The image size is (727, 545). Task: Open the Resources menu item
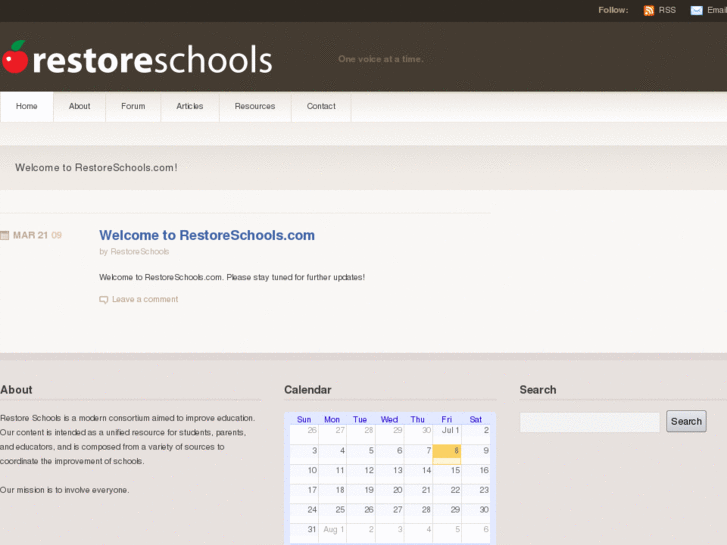pos(255,106)
